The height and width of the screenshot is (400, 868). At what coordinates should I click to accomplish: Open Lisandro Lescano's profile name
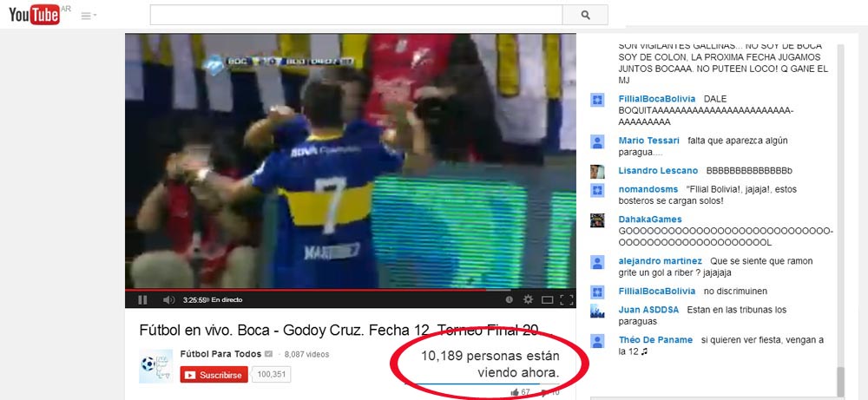tap(658, 170)
